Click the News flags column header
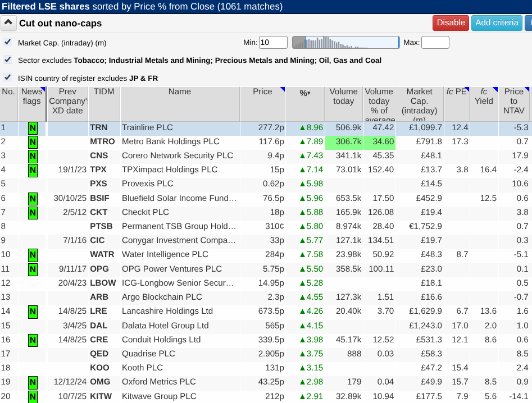The height and width of the screenshot is (403, 532). 31,104
